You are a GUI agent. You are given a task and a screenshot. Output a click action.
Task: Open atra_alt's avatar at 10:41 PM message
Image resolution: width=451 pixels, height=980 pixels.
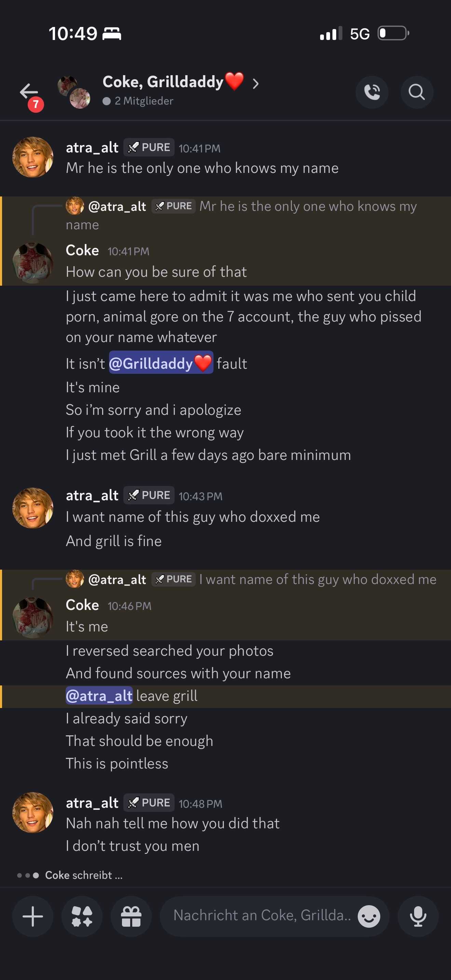tap(33, 157)
